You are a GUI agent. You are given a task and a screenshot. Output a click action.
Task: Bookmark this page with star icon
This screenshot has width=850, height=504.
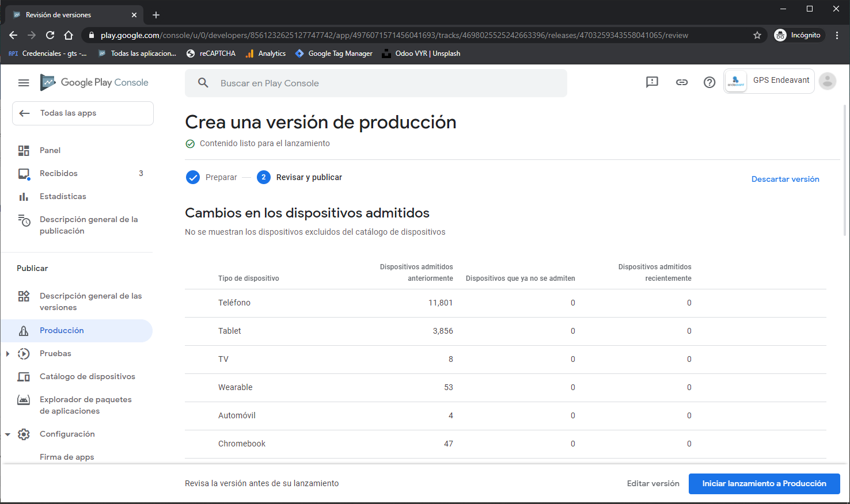click(757, 35)
